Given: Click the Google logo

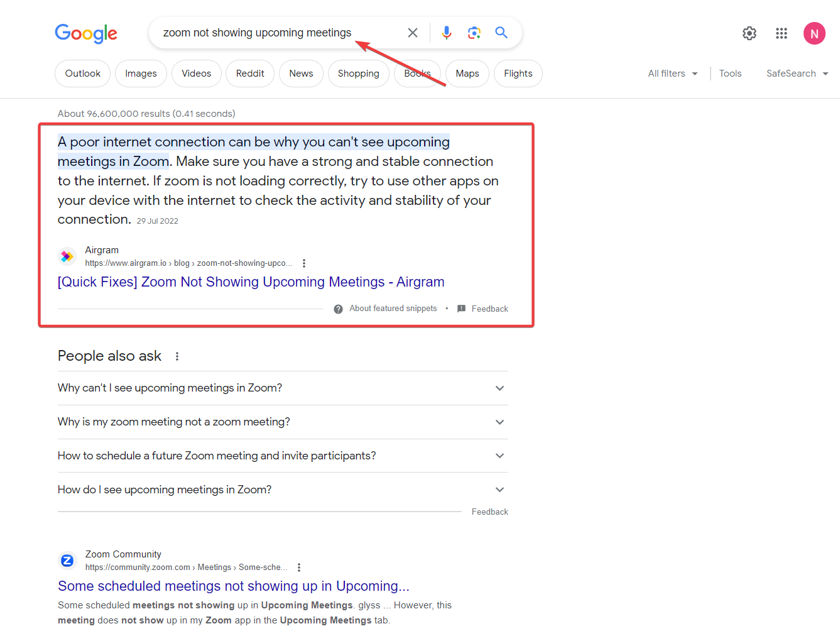Looking at the screenshot, I should pyautogui.click(x=86, y=33).
